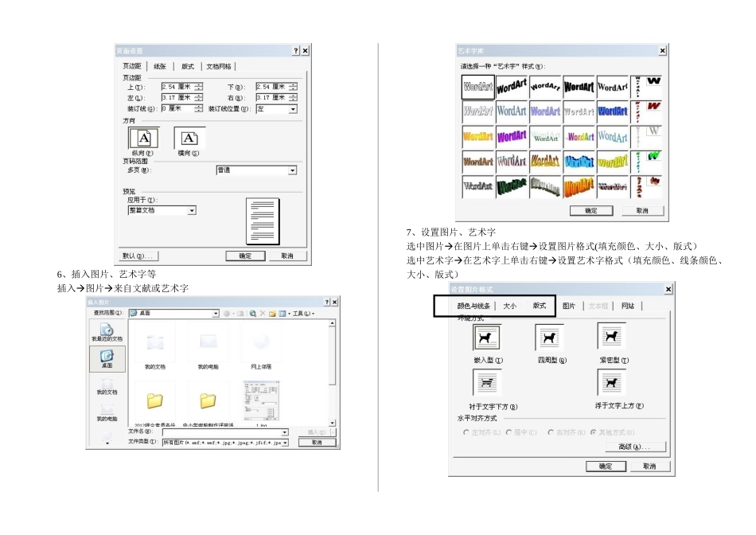This screenshot has width=756, height=535.
Task: Click 确定 in 艺术字库 dialog
Action: point(591,211)
